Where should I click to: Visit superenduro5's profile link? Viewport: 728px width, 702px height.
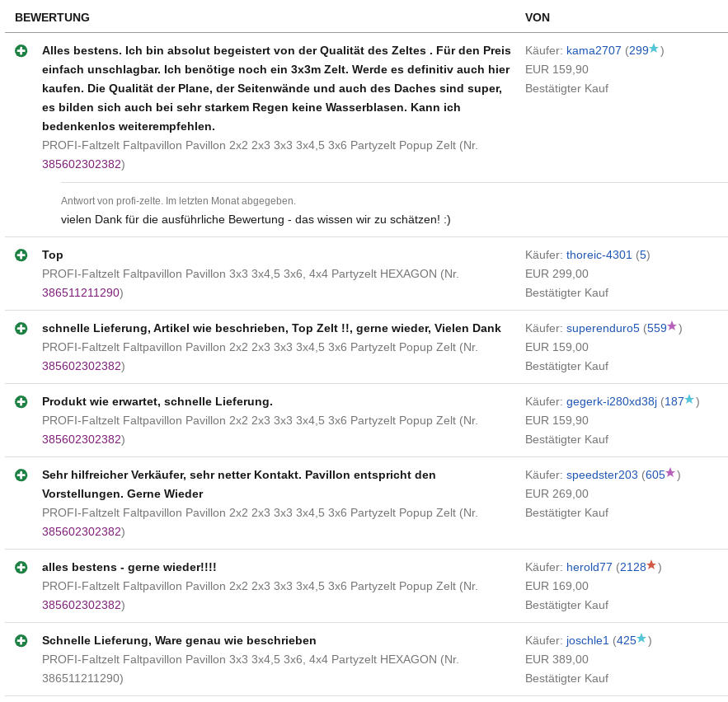pos(603,329)
